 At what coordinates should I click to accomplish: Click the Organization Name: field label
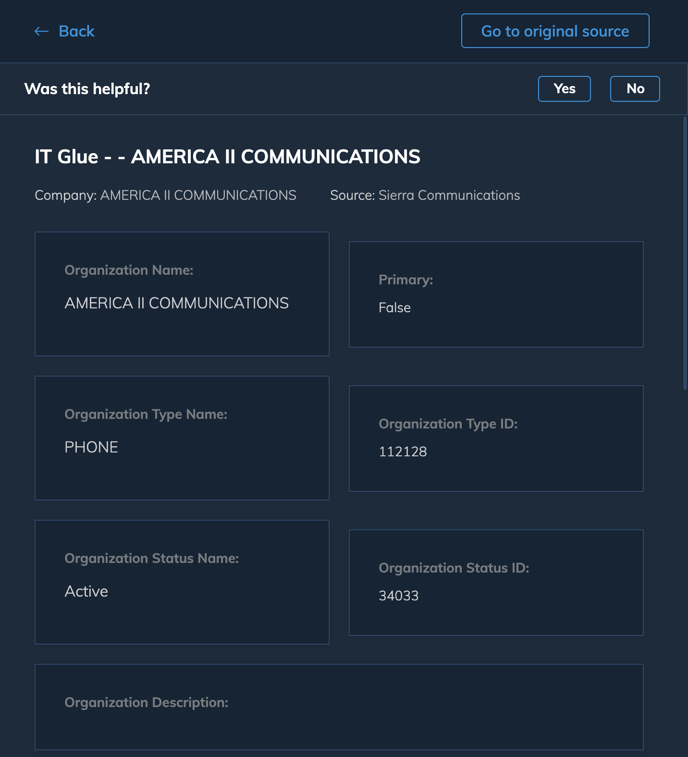click(129, 270)
